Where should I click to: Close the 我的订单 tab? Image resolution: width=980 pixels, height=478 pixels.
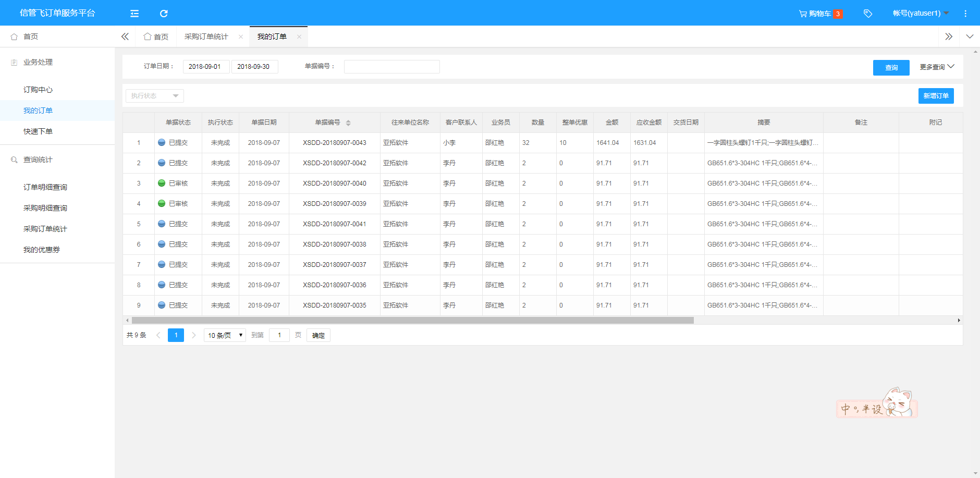(x=299, y=36)
